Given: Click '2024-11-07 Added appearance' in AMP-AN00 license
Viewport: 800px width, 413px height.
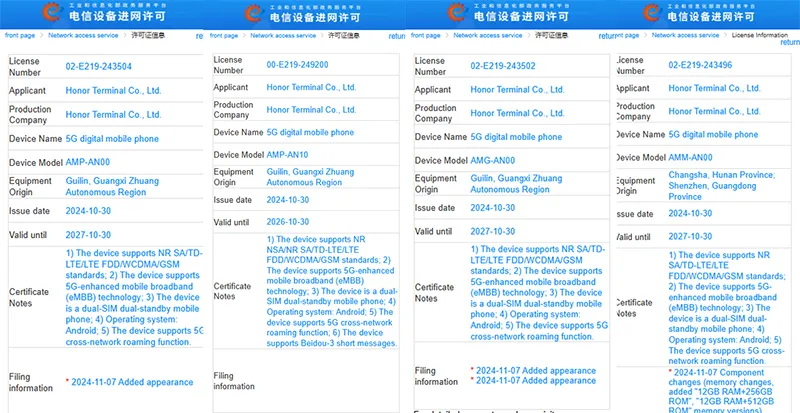Looking at the screenshot, I should point(132,382).
